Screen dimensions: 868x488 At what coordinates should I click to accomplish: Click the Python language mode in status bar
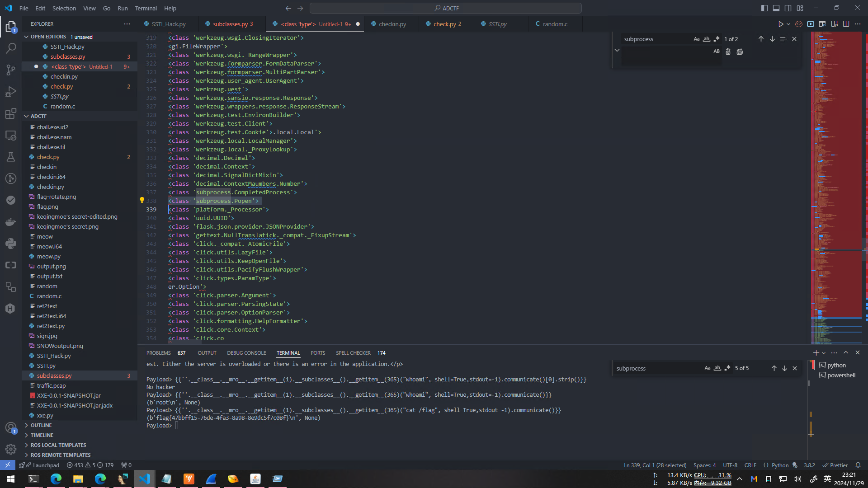[780, 465]
